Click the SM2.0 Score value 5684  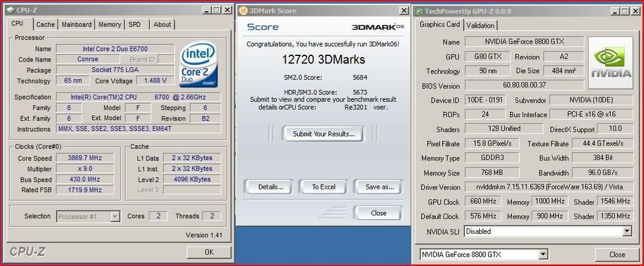point(360,77)
